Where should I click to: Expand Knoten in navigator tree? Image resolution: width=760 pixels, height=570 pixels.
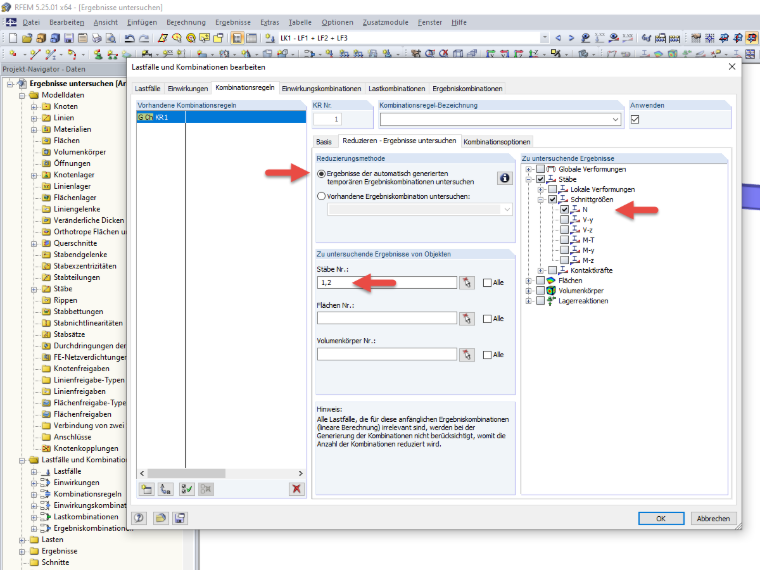pos(34,107)
